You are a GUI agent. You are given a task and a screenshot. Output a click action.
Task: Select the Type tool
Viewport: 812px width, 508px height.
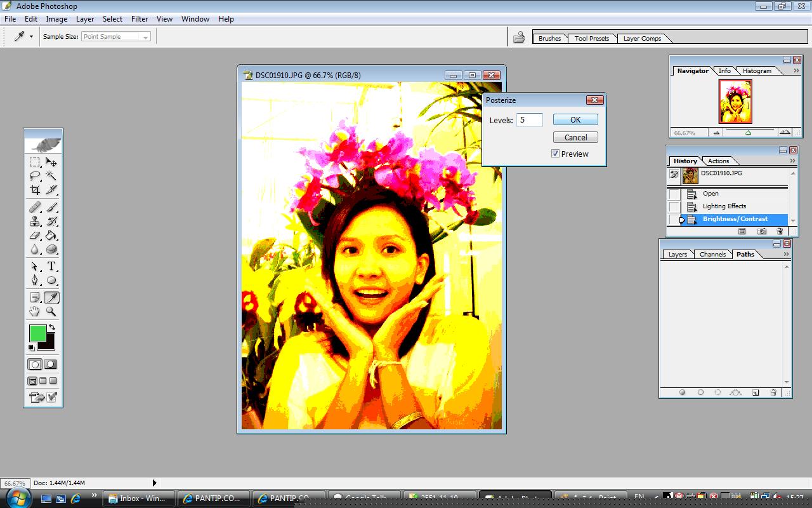point(51,267)
